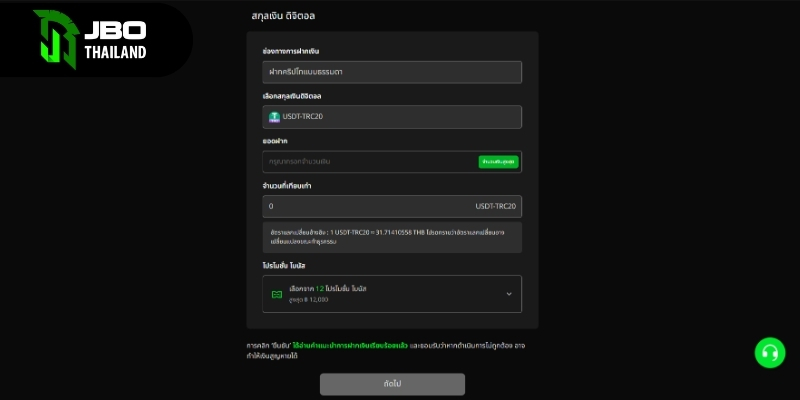Click the green promotion voucher icon
This screenshot has width=800, height=400.
[276, 294]
